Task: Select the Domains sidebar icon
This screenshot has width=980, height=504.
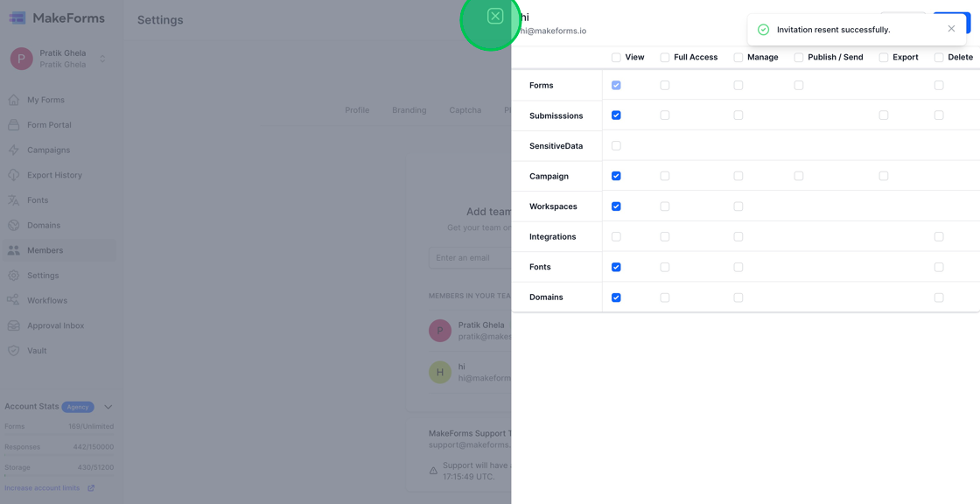Action: [x=15, y=225]
